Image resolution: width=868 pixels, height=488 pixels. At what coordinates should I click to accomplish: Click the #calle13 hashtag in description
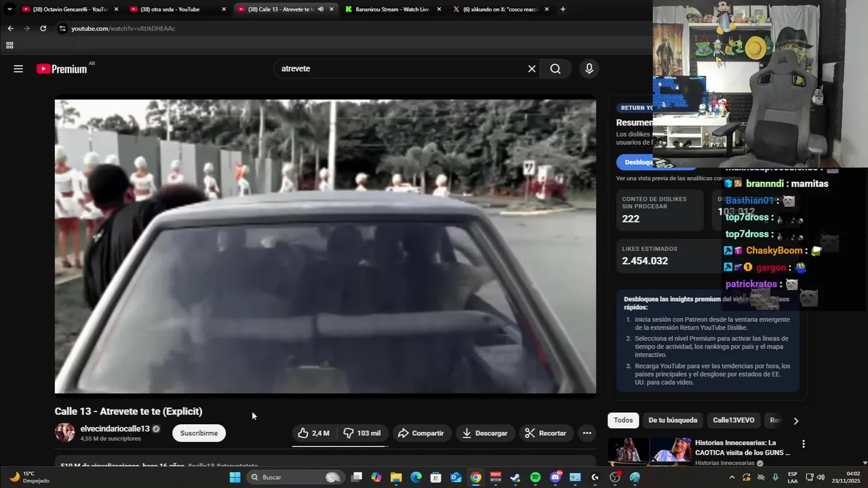(201, 466)
